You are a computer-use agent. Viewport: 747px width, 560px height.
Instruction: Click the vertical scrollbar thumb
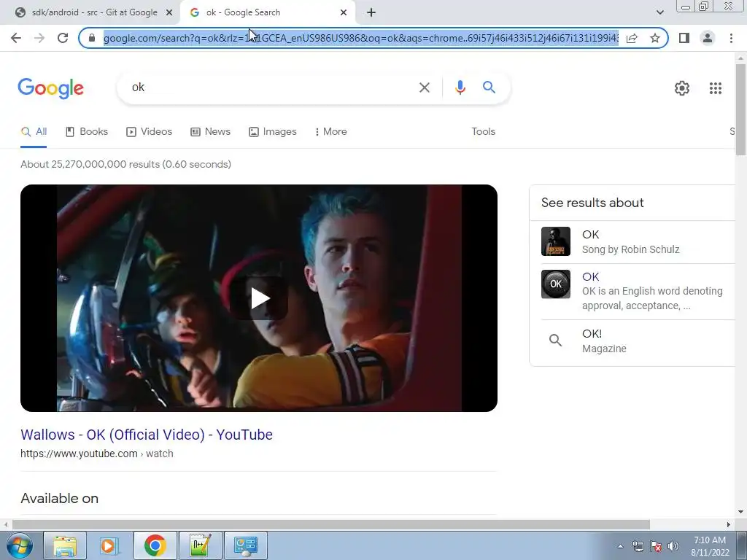point(740,109)
